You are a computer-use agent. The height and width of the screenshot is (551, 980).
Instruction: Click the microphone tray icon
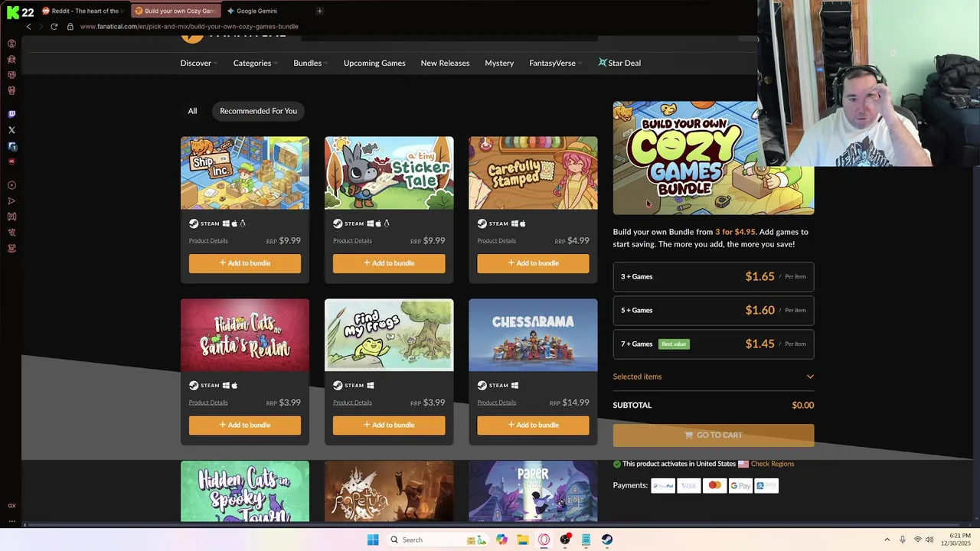coord(903,540)
